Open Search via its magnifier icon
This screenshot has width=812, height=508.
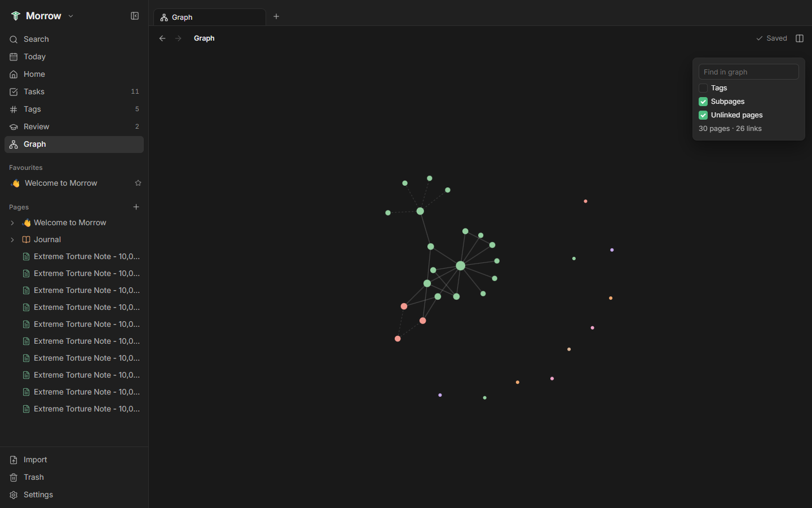click(14, 40)
